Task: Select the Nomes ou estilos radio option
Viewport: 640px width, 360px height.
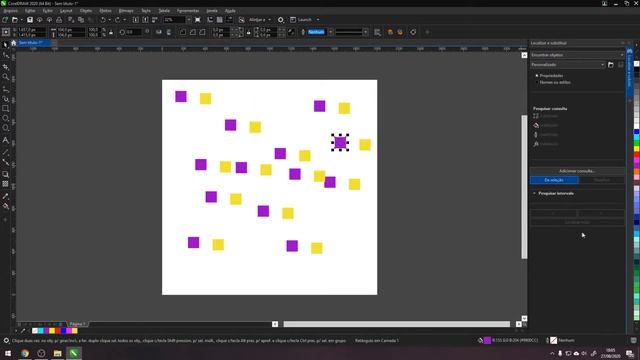Action: (x=537, y=82)
